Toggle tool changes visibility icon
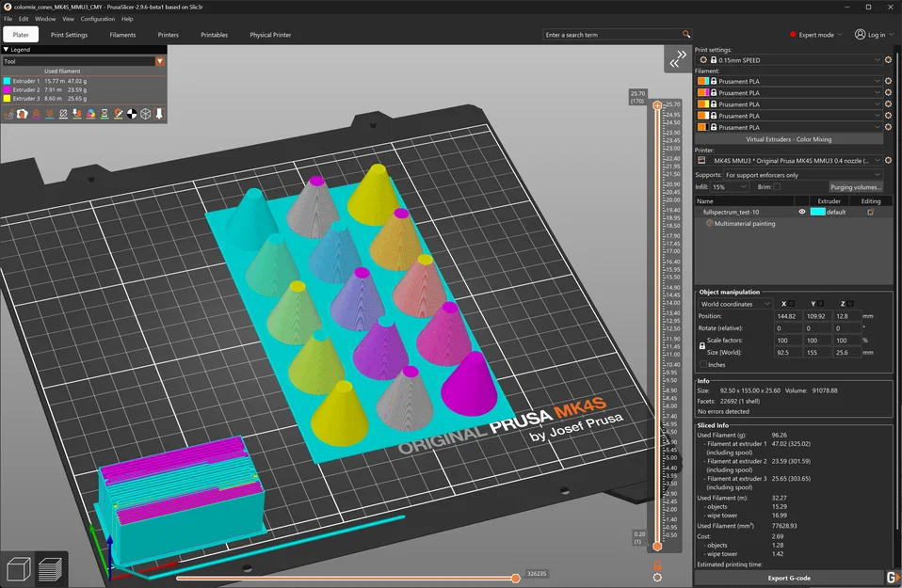 click(77, 114)
